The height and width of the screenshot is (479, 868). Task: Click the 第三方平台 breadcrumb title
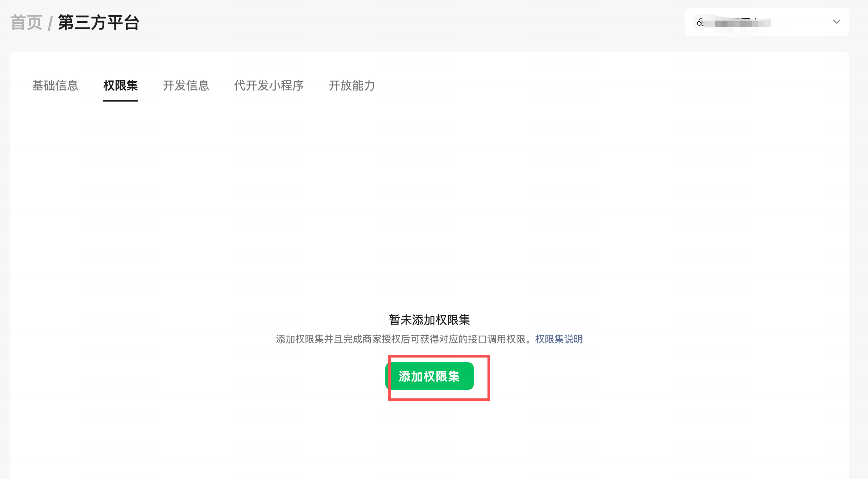pyautogui.click(x=99, y=23)
